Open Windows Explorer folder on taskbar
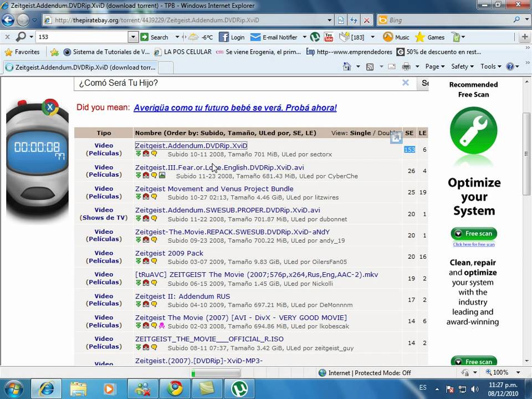This screenshot has height=399, width=532. click(x=78, y=389)
